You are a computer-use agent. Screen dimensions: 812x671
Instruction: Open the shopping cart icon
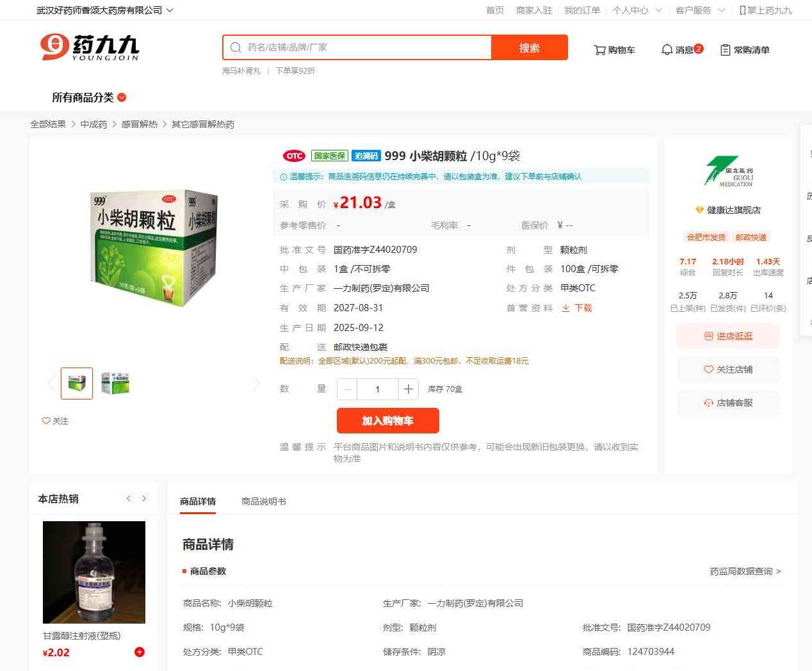(x=599, y=50)
